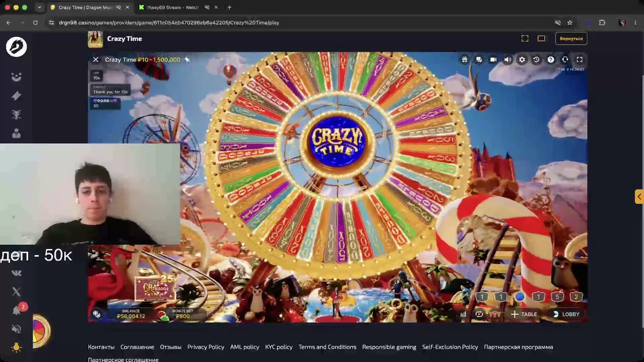Open the Партнерское соглашение link

click(x=123, y=359)
